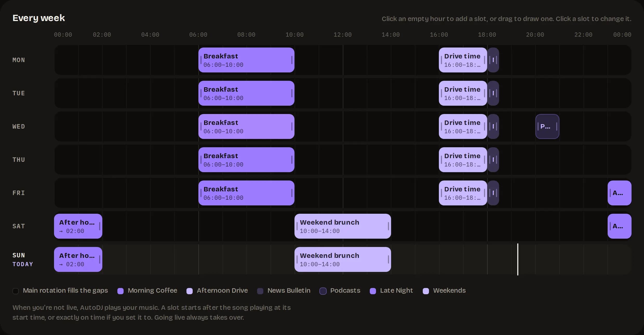Click the 12:00 hour header
This screenshot has width=644, height=335.
343,35
